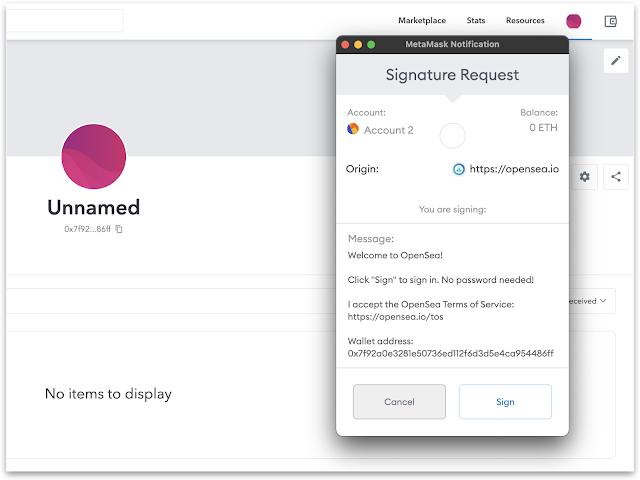Click the 'You are signing:' label
Image resolution: width=640 pixels, height=480 pixels.
452,209
